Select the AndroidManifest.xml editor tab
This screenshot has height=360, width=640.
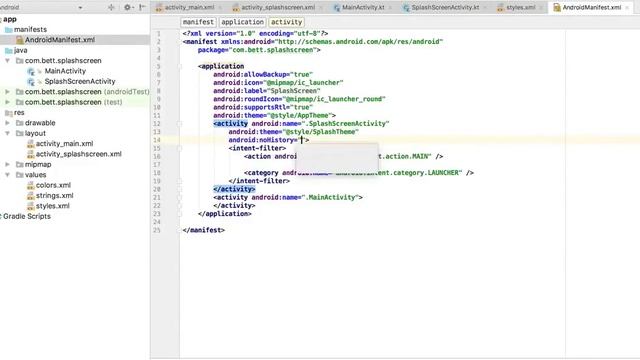coord(591,7)
